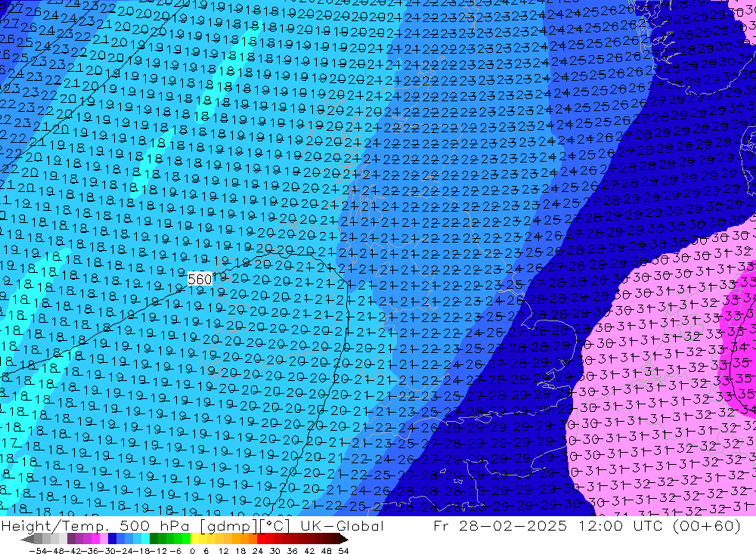756x554 pixels.
Task: Click the '54' legend tick label
Action: pyautogui.click(x=343, y=551)
